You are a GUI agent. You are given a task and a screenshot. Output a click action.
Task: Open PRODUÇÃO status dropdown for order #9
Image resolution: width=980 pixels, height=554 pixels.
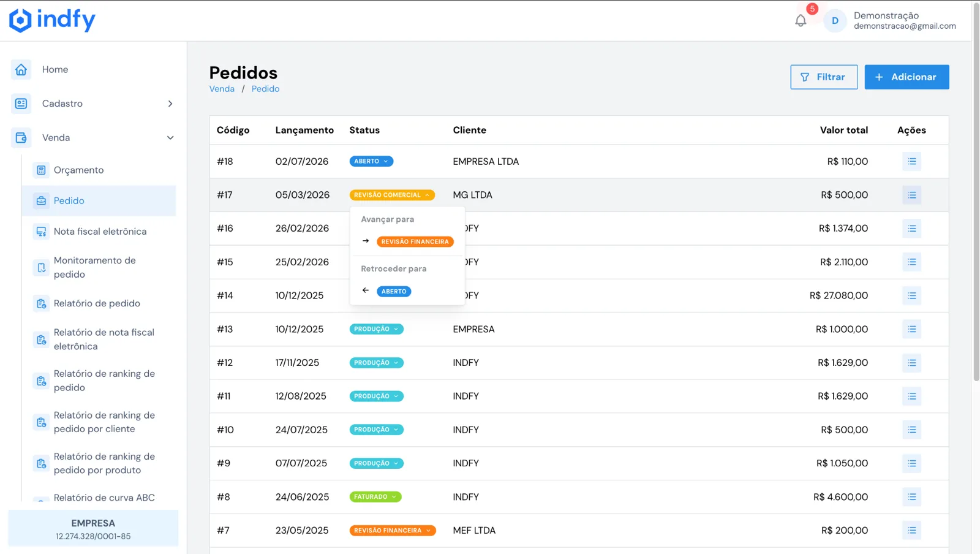376,463
